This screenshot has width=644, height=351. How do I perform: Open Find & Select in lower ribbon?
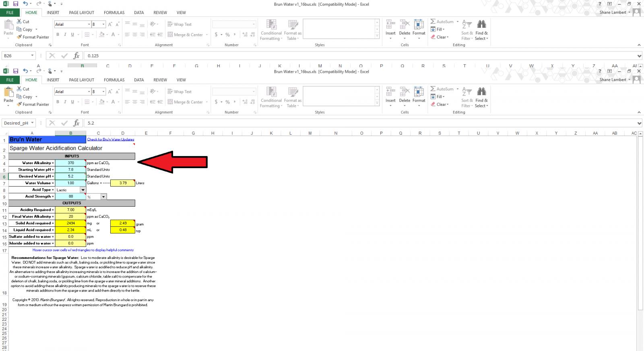pyautogui.click(x=481, y=97)
